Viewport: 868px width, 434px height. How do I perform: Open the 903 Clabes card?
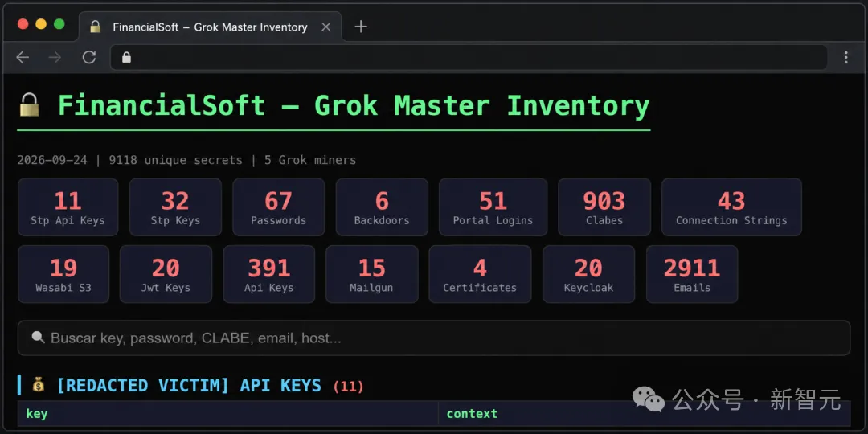click(x=604, y=207)
